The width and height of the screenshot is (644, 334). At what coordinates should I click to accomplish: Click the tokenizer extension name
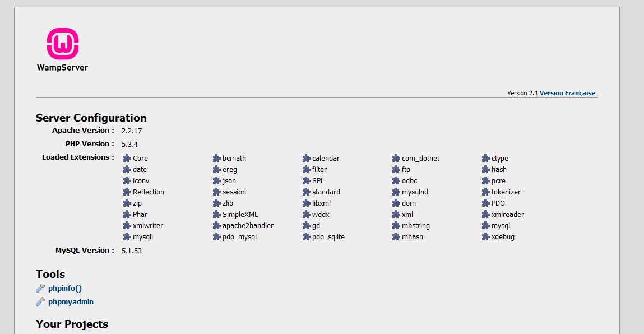click(506, 192)
